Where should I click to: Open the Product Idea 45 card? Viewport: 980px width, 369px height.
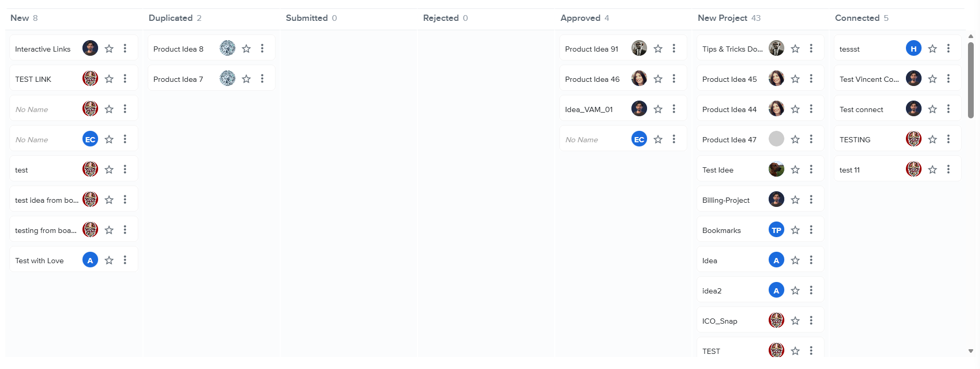760,79
